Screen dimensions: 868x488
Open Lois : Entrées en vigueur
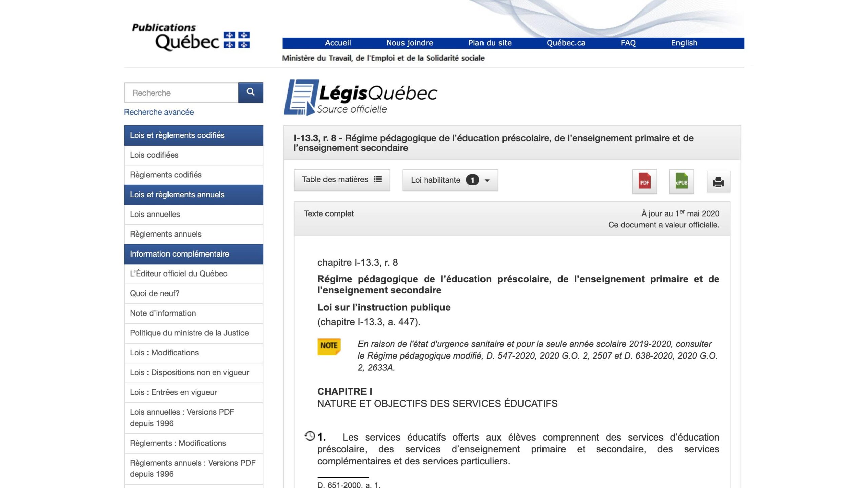pos(194,392)
